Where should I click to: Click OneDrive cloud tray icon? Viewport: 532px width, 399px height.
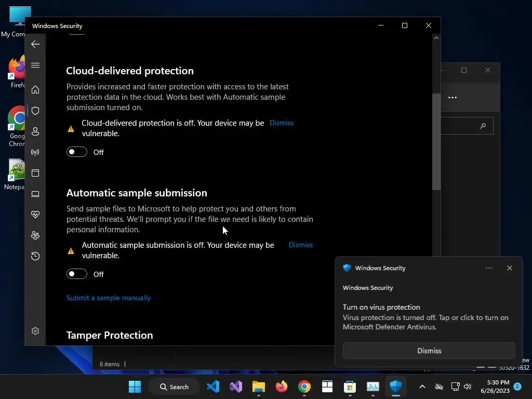tap(439, 387)
